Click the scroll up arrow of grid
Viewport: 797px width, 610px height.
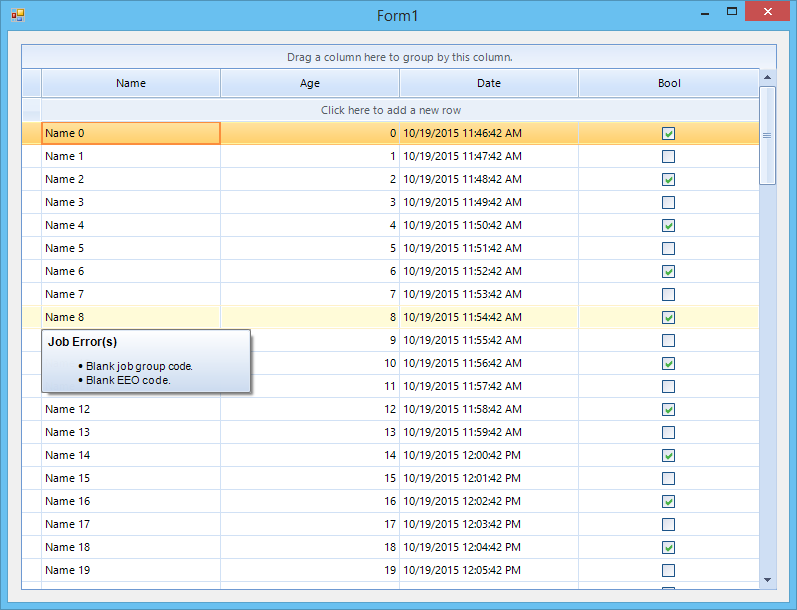(x=768, y=77)
